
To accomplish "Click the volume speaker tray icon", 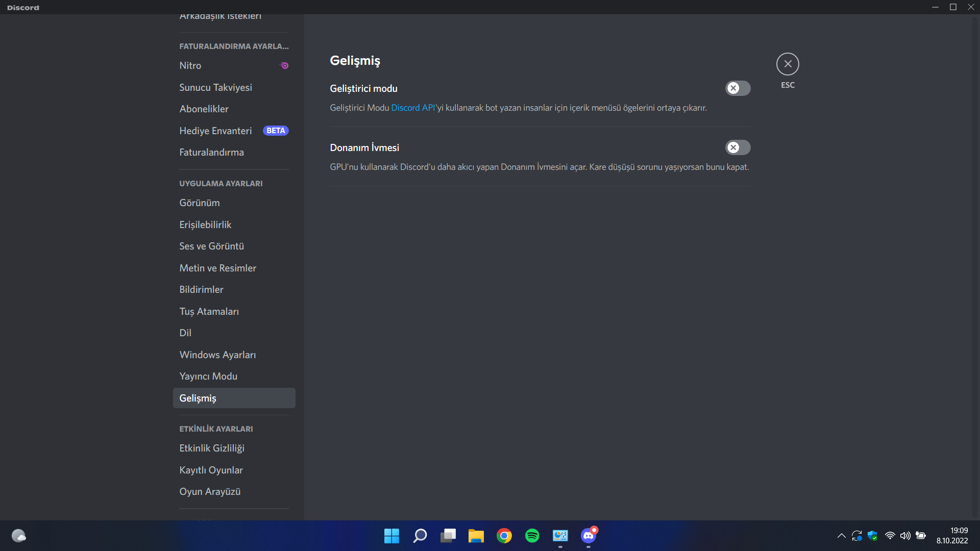I will 905,536.
